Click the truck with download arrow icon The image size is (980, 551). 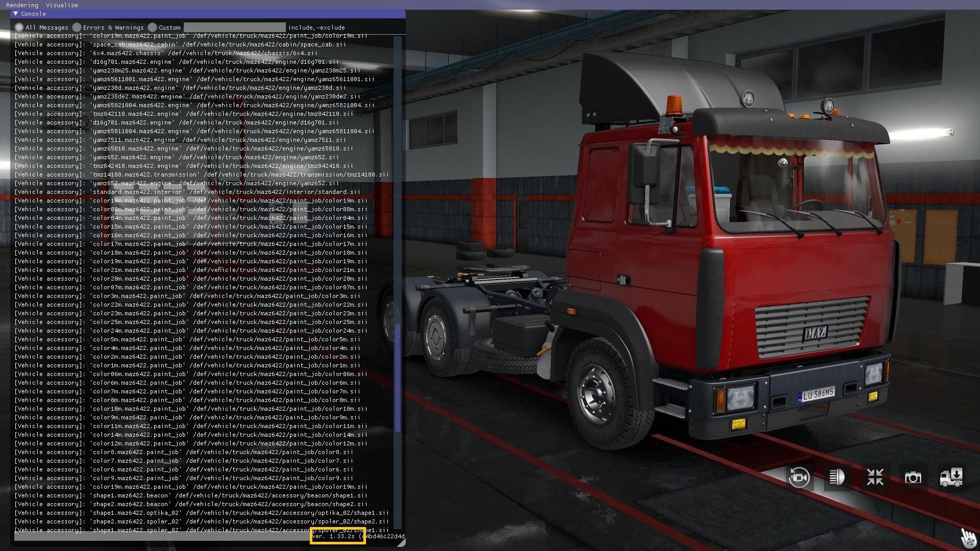pos(951,478)
